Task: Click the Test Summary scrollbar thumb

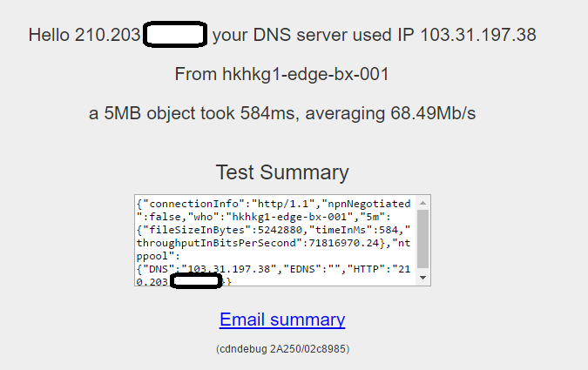Action: tap(423, 239)
